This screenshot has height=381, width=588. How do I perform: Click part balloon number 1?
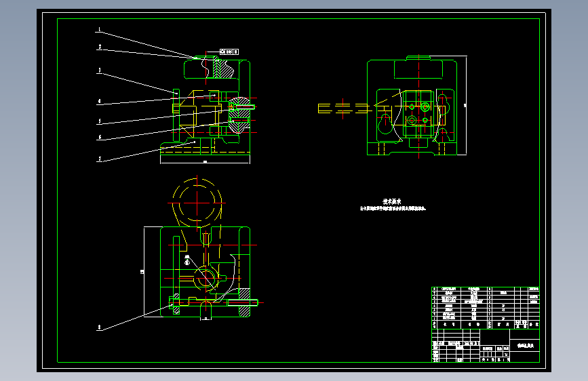tap(100, 29)
